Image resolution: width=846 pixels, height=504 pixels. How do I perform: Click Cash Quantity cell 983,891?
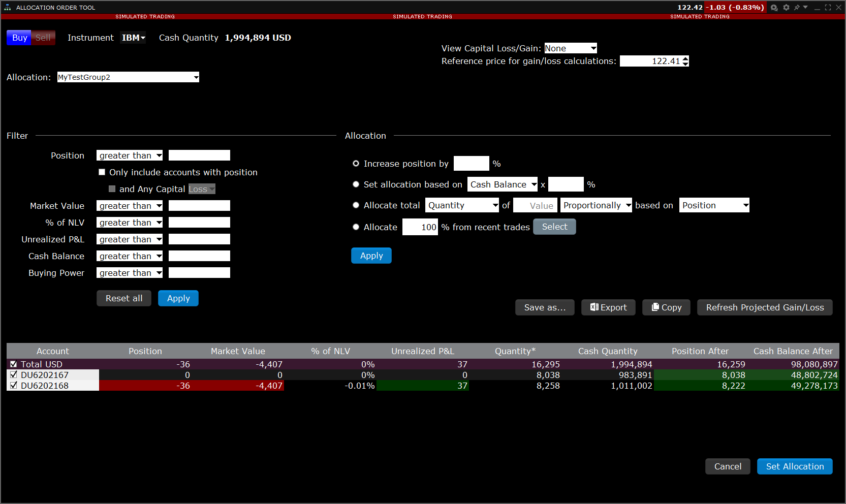608,375
